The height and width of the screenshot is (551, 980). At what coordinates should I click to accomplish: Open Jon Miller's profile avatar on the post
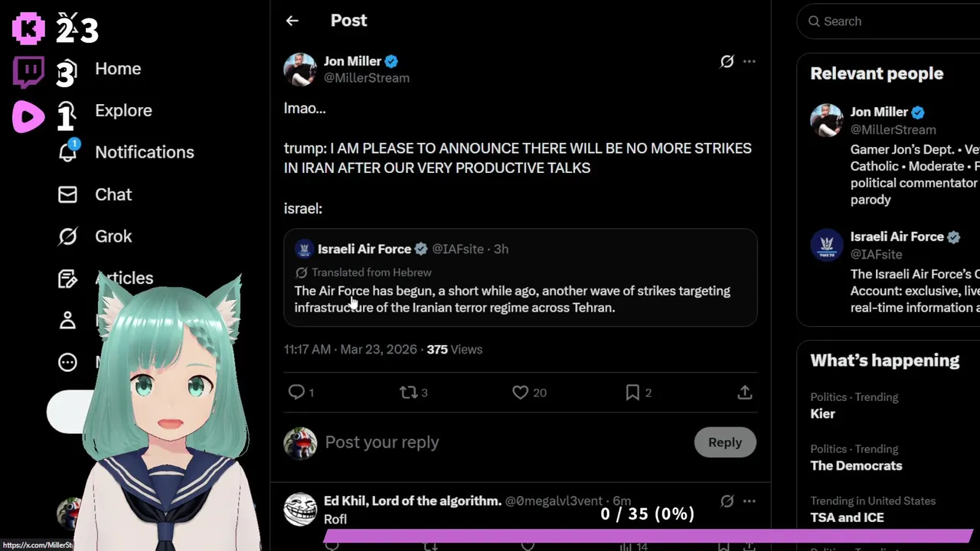coord(300,69)
